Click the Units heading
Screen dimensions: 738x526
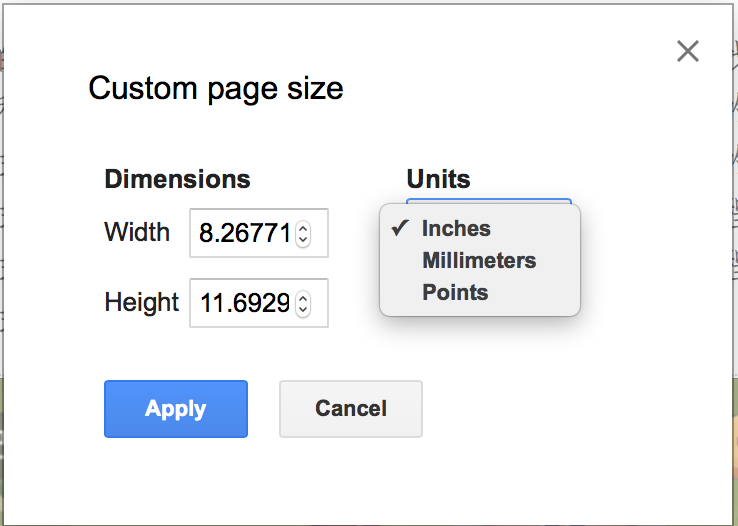(x=438, y=179)
